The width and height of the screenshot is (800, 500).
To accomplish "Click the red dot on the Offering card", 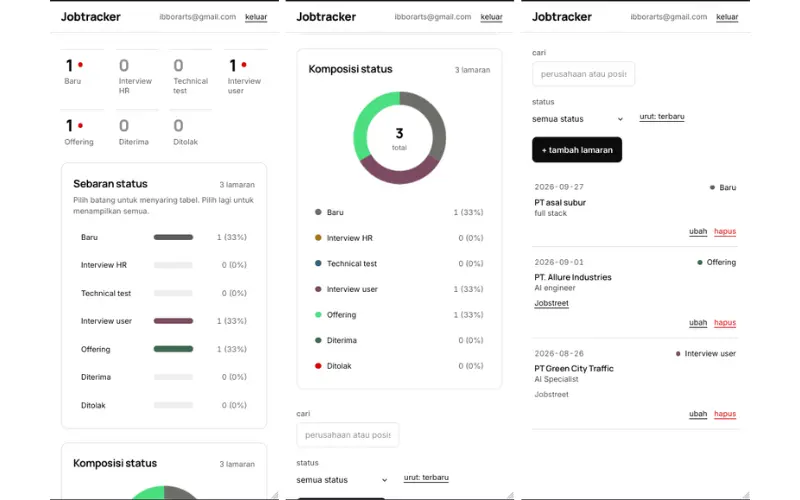I will (x=81, y=126).
